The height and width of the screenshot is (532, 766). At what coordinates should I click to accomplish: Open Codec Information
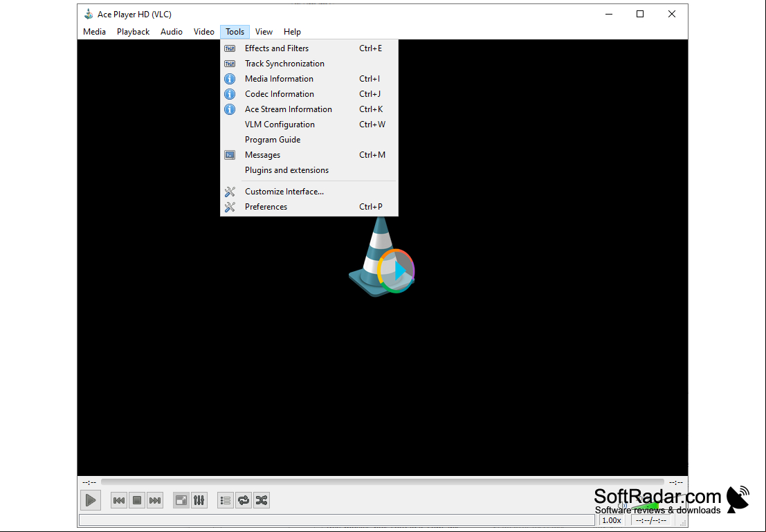coord(309,94)
